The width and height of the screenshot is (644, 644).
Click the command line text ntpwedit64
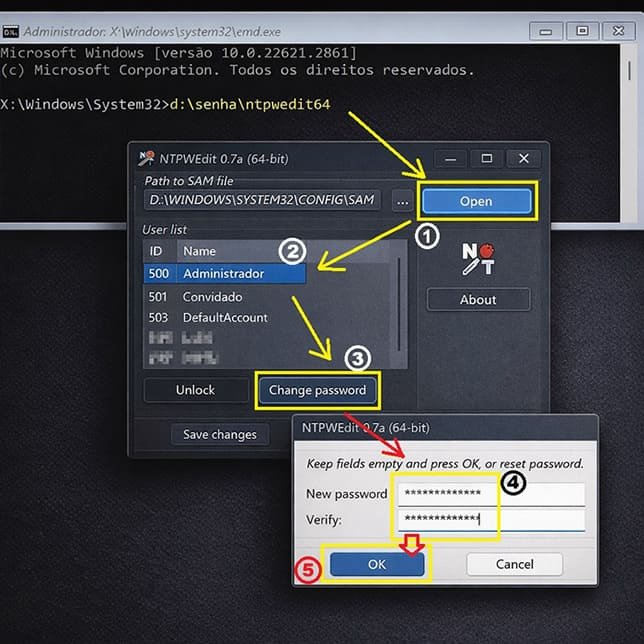[288, 104]
